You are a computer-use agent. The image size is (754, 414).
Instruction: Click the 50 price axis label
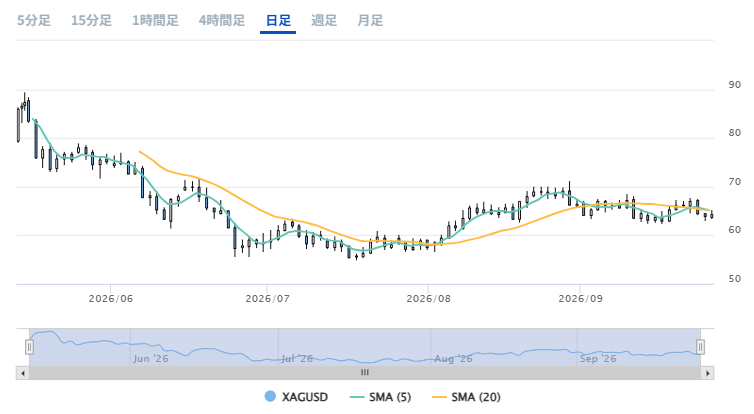coord(735,279)
